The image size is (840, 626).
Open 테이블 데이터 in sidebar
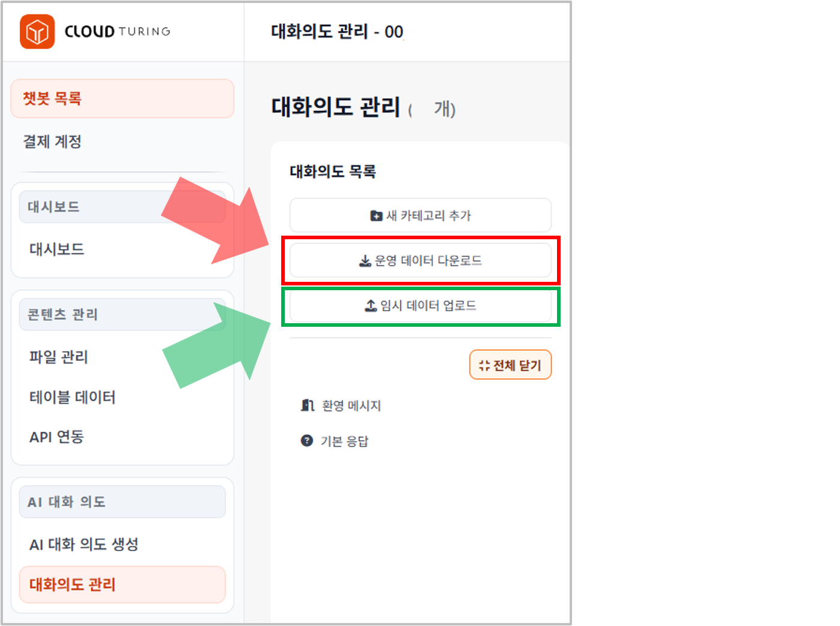(x=73, y=397)
